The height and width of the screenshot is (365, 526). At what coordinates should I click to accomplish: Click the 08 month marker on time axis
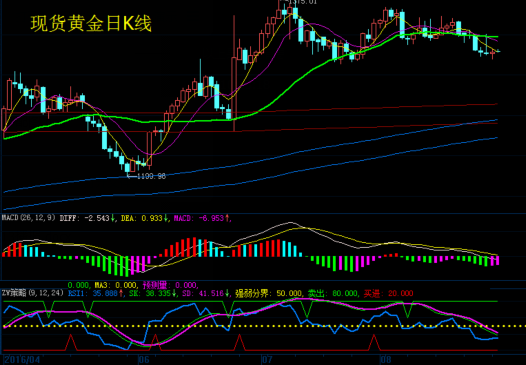(386, 360)
